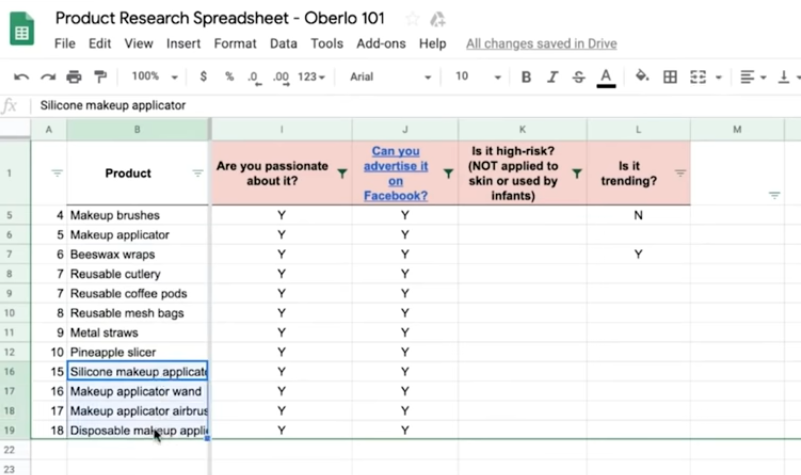Open the Google Sheets home icon

point(22,29)
